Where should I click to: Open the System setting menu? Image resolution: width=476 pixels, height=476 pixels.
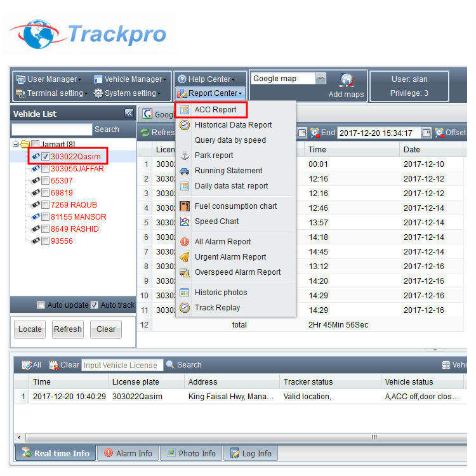(x=127, y=93)
